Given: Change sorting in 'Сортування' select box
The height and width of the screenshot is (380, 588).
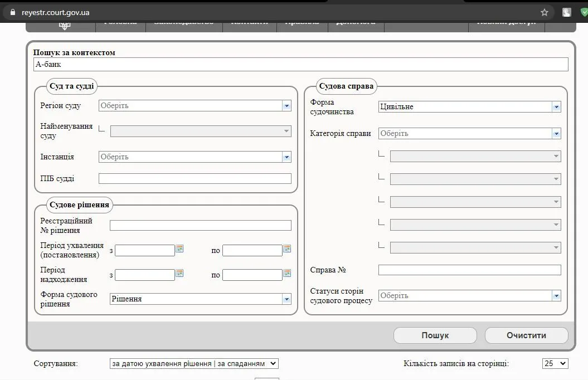Looking at the screenshot, I should click(x=194, y=363).
